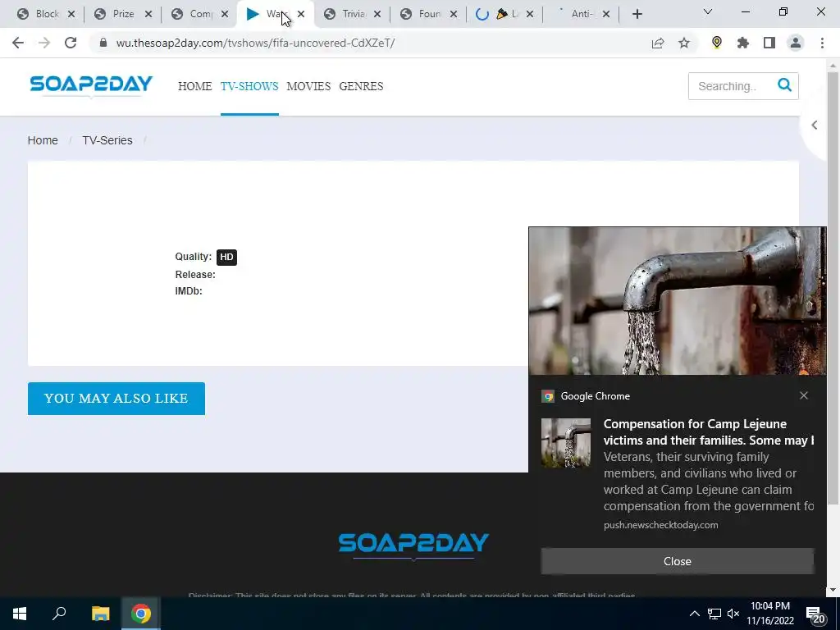Open GENRES in Soap2day navigation
The image size is (840, 630).
tap(361, 86)
